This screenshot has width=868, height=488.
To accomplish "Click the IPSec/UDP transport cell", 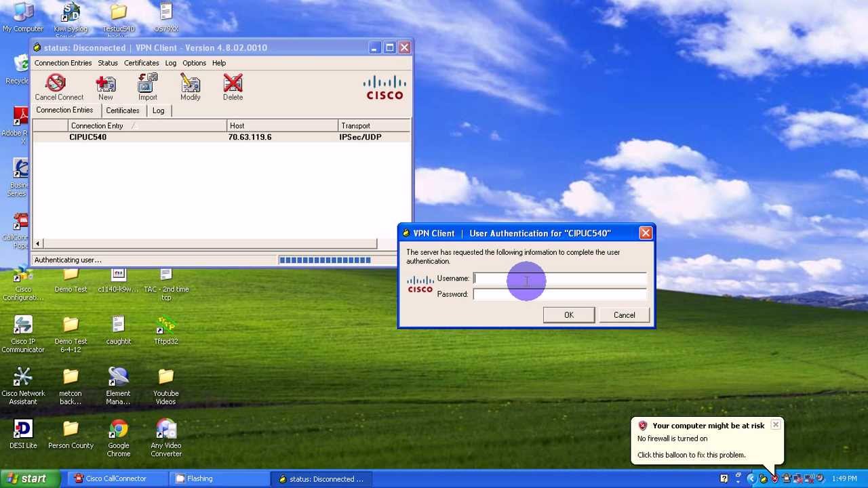I will [360, 137].
